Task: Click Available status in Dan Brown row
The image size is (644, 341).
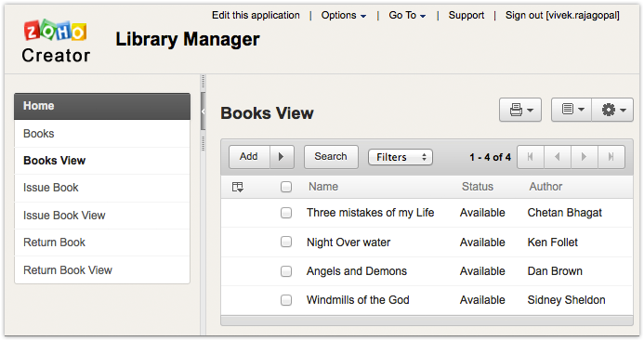Action: 482,271
